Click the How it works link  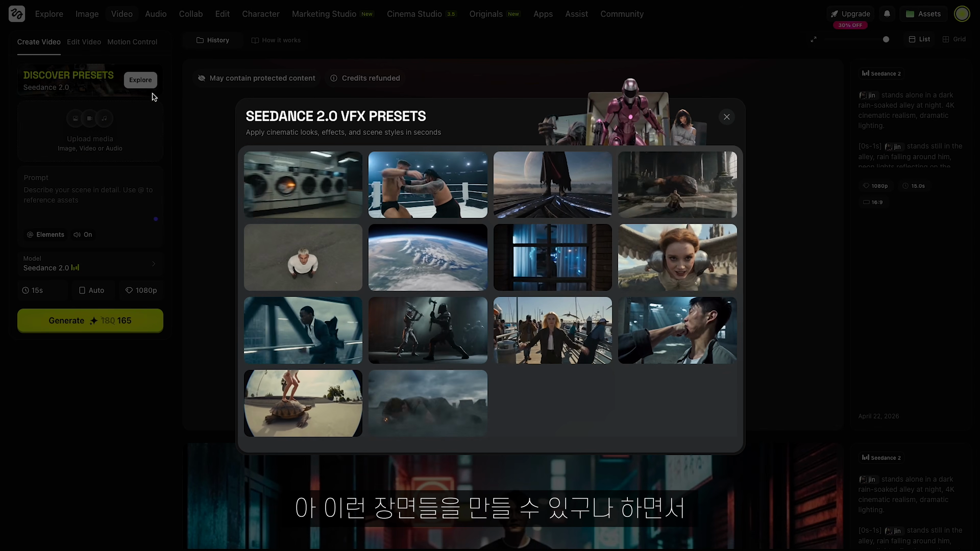tap(276, 40)
